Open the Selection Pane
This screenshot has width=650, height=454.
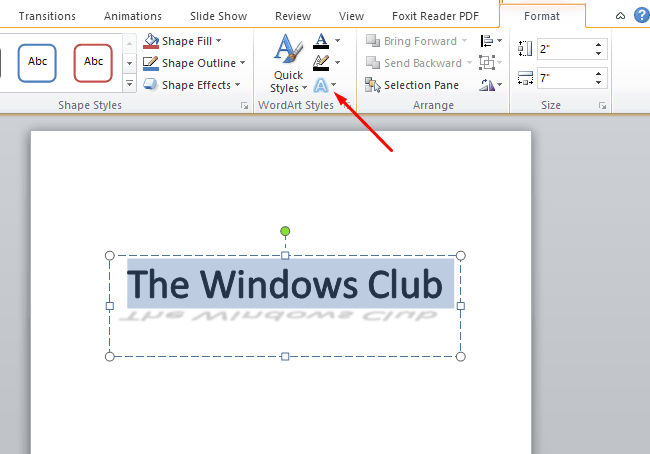click(412, 85)
